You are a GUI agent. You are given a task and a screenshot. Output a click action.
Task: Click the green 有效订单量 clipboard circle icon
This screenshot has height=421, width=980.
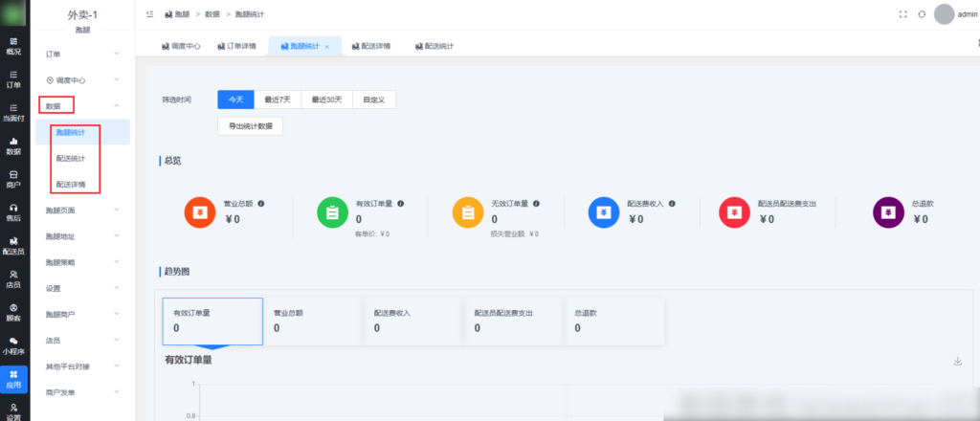click(x=332, y=212)
